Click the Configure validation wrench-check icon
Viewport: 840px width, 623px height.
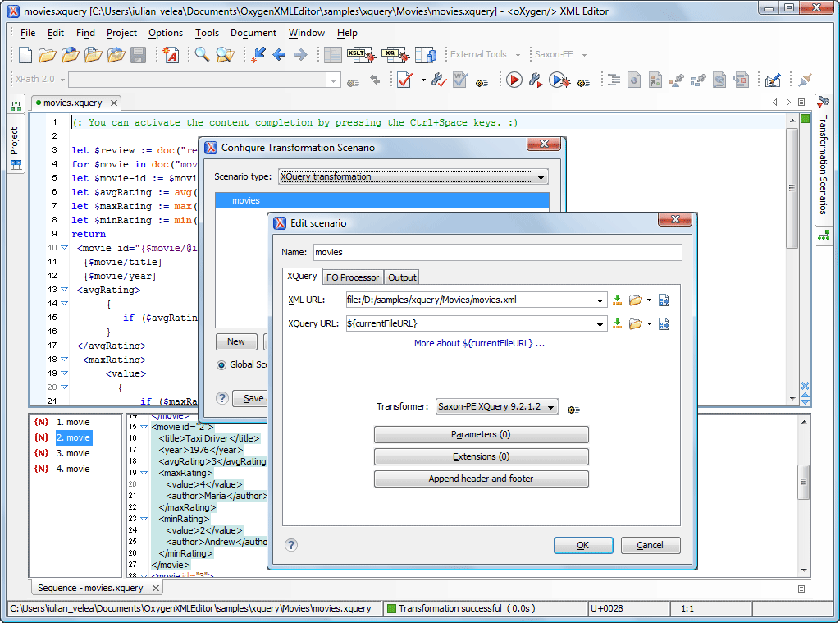pos(440,80)
